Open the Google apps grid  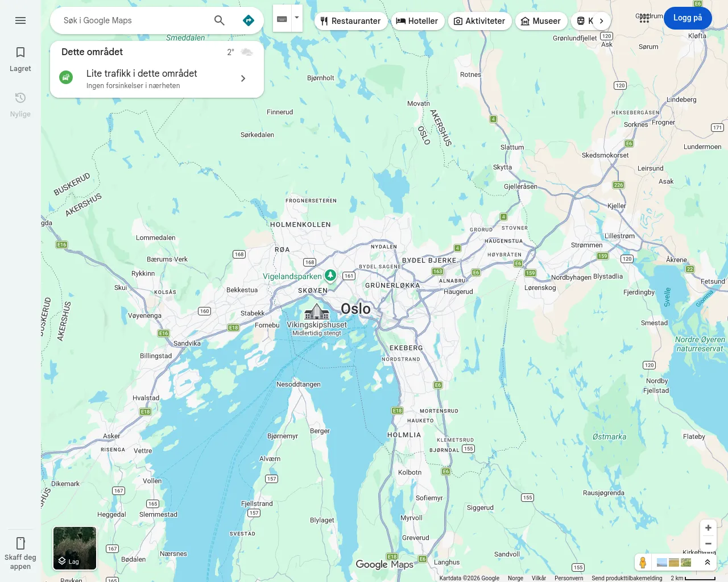click(644, 18)
